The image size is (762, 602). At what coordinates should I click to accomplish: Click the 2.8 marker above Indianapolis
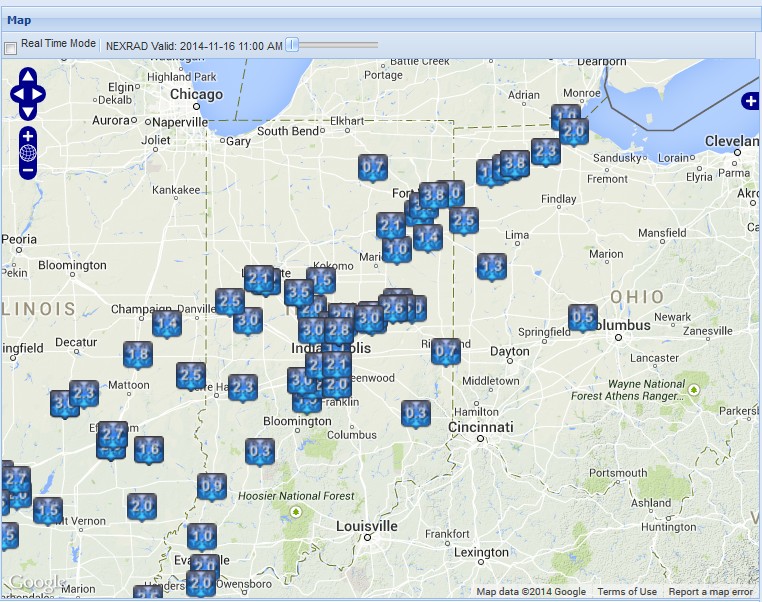[339, 331]
